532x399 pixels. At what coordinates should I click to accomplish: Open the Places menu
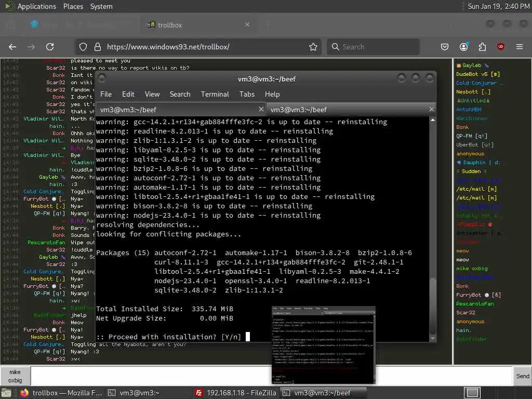click(73, 6)
